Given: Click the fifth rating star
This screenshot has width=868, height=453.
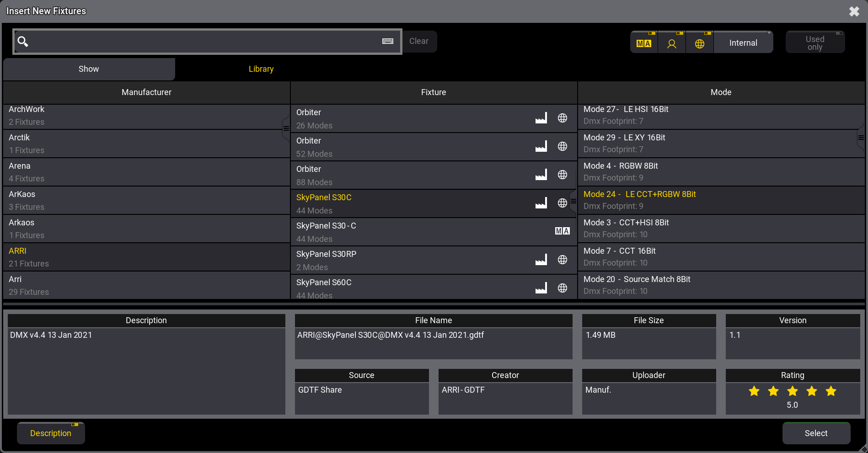Looking at the screenshot, I should tap(830, 391).
